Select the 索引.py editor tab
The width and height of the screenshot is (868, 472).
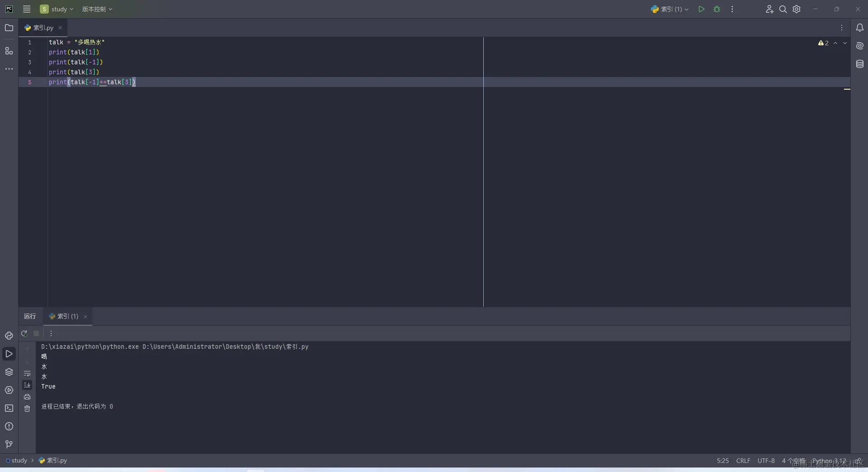pyautogui.click(x=43, y=28)
